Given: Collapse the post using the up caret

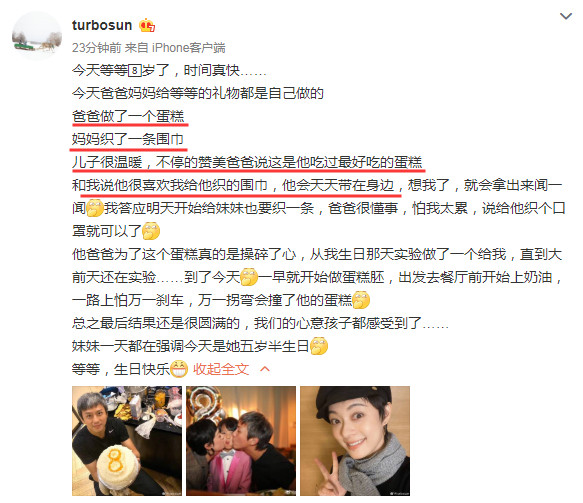Looking at the screenshot, I should (x=265, y=369).
